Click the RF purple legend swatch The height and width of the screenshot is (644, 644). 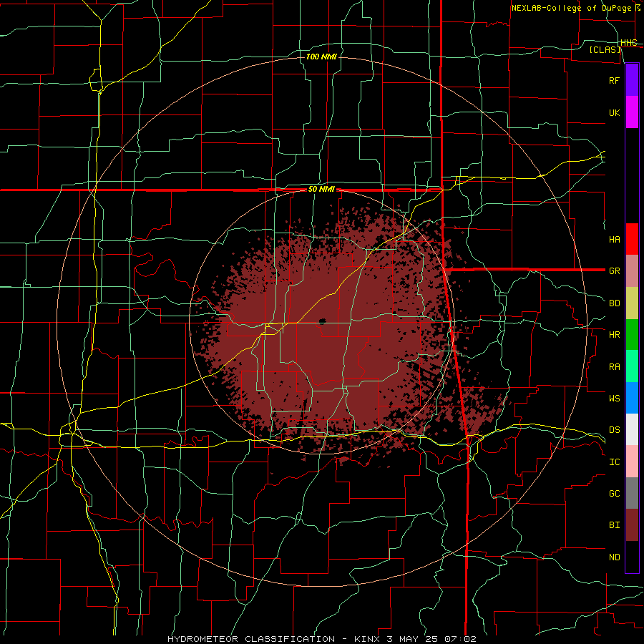point(632,80)
